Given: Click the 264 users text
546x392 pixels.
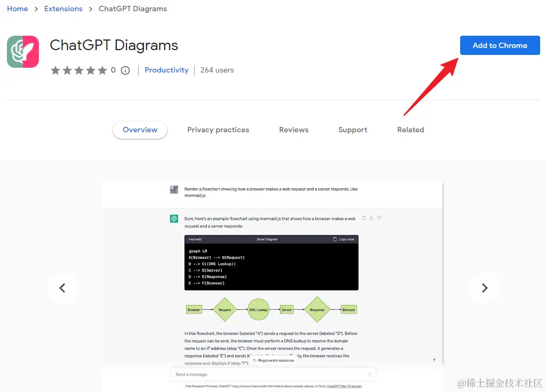Looking at the screenshot, I should [x=217, y=70].
